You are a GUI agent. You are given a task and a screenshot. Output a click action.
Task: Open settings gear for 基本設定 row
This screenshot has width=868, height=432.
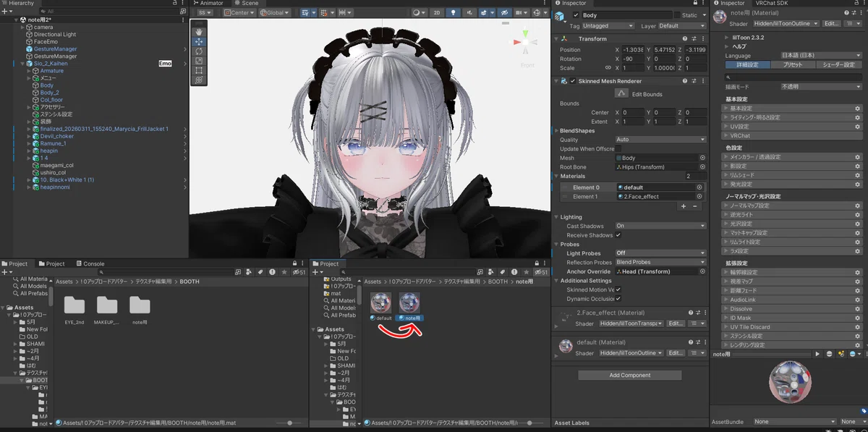858,109
